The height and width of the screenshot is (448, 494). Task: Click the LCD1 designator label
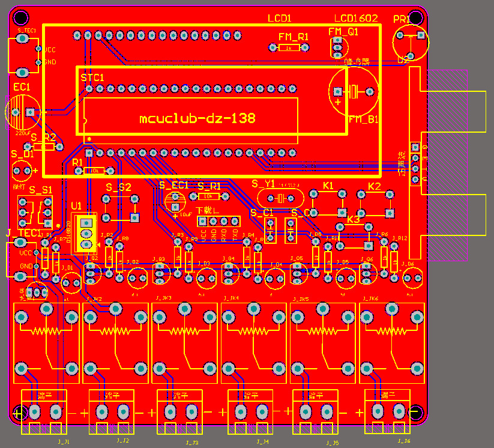(x=280, y=18)
